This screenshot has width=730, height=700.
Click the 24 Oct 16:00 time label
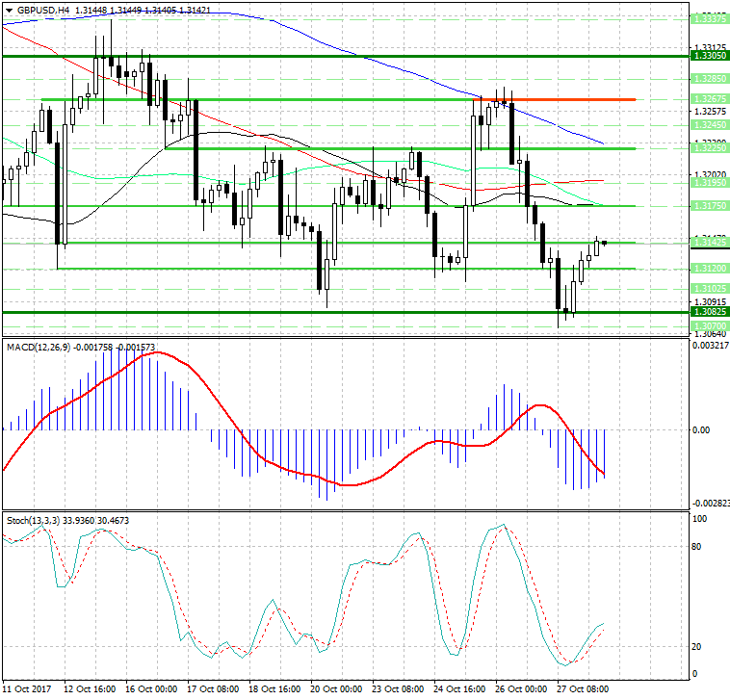click(x=459, y=689)
